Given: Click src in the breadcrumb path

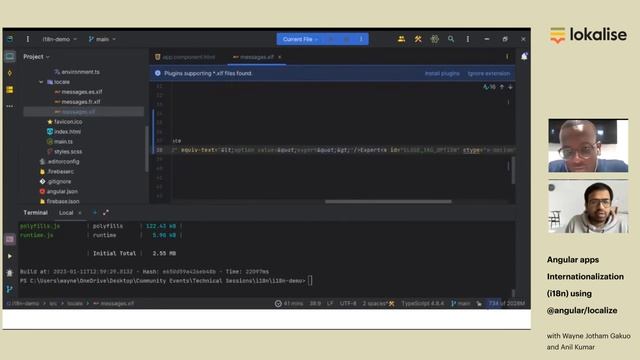Looking at the screenshot, I should (53, 304).
